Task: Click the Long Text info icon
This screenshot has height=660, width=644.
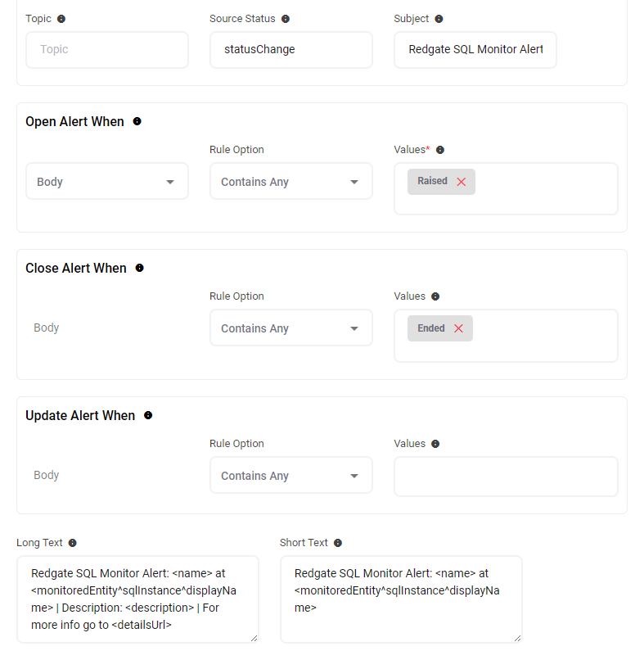Action: (x=72, y=543)
